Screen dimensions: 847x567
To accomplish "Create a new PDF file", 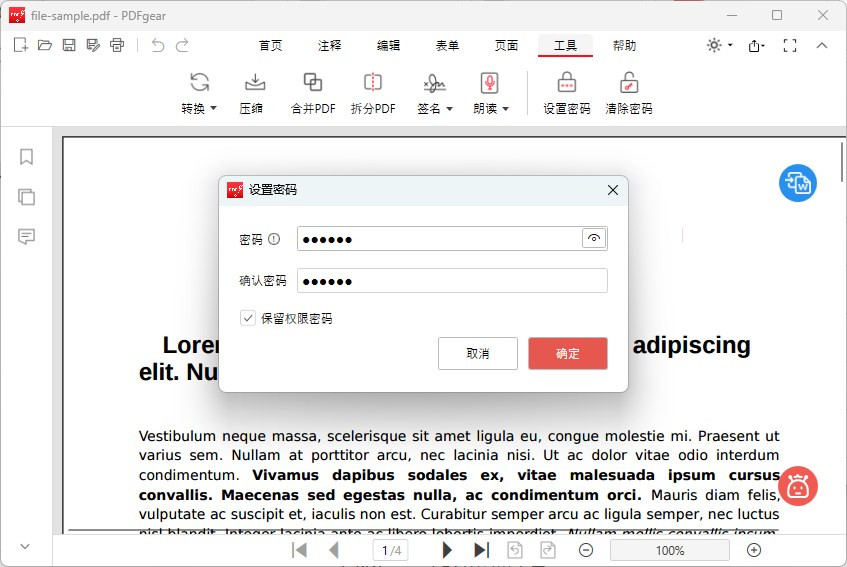I will (x=21, y=45).
